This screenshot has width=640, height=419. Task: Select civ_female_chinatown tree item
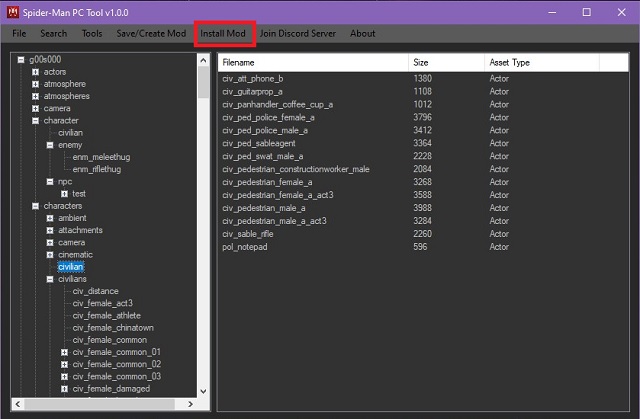tap(113, 328)
